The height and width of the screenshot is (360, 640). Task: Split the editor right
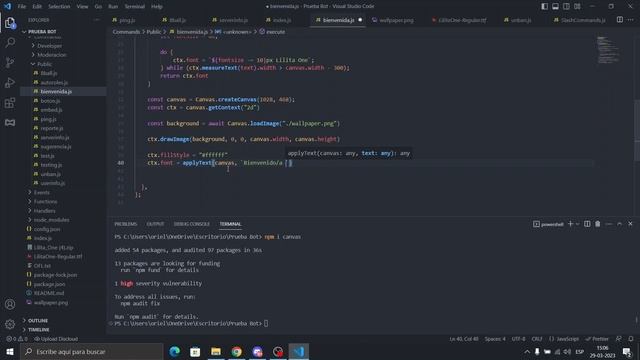[620, 20]
